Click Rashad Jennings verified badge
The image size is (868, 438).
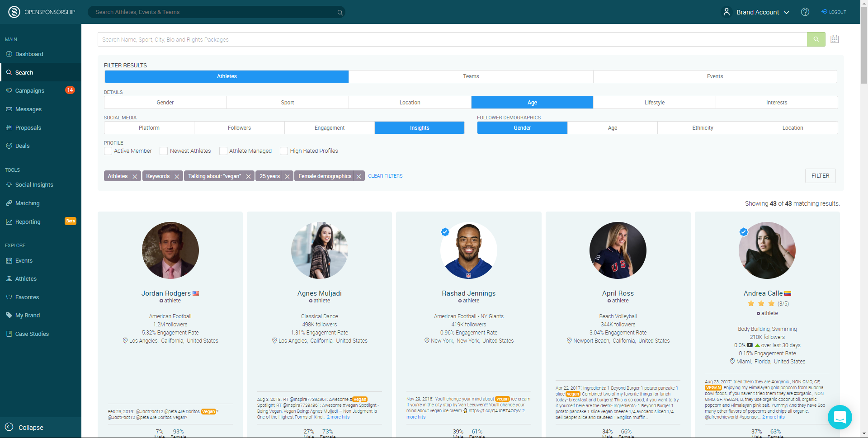445,232
